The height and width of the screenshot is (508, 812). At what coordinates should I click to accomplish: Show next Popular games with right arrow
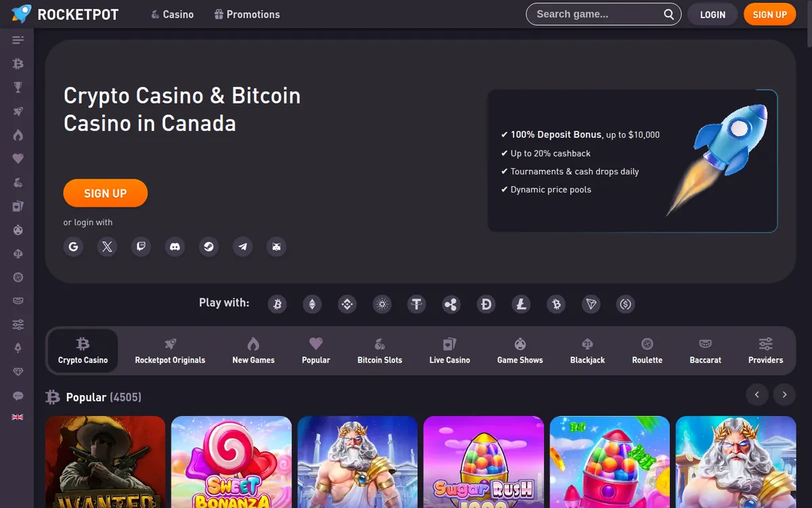pos(784,394)
